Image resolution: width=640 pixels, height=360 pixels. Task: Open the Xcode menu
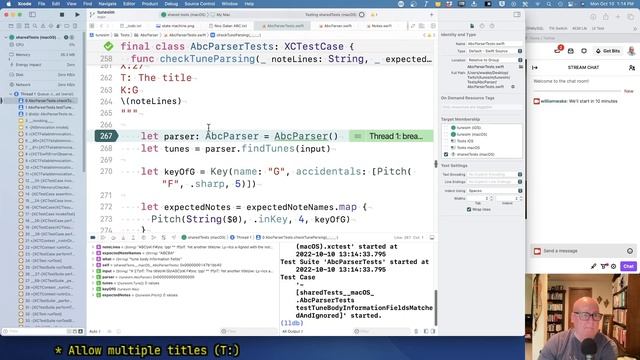point(24,4)
